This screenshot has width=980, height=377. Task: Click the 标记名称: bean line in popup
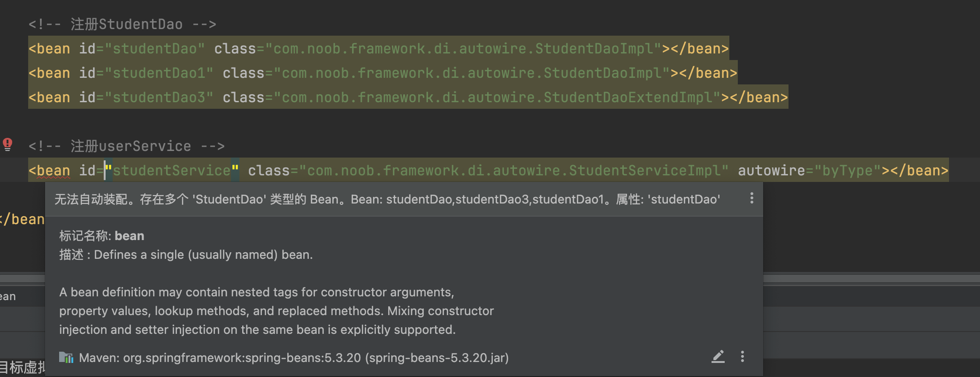(x=101, y=235)
